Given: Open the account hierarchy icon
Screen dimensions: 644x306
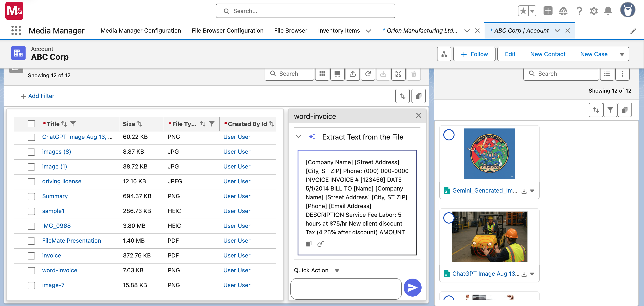Looking at the screenshot, I should [x=444, y=54].
